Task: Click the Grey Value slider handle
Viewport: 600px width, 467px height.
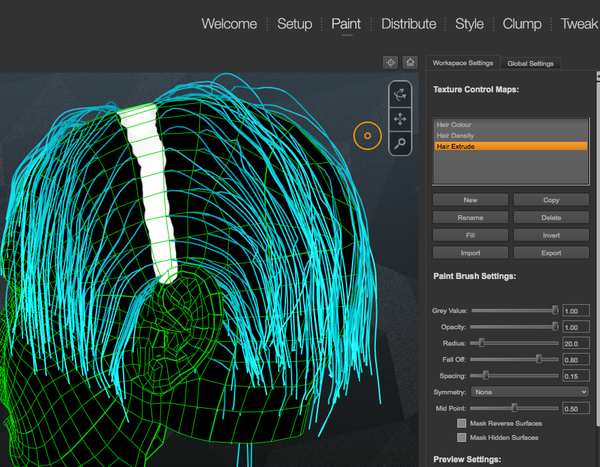Action: [555, 310]
